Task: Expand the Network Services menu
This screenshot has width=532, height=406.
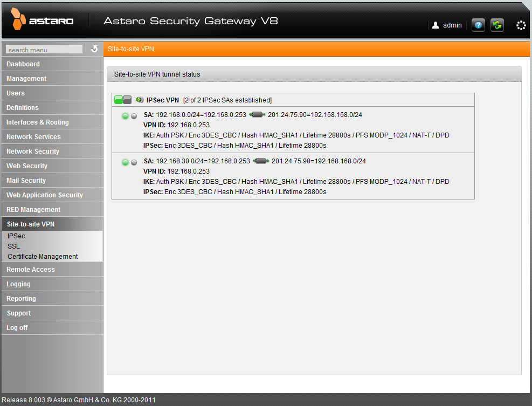Action: coord(53,137)
